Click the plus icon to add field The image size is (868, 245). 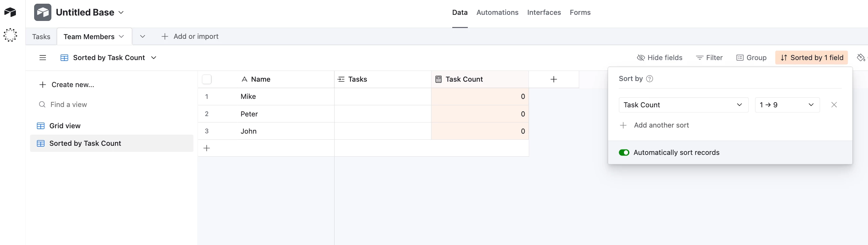[554, 79]
